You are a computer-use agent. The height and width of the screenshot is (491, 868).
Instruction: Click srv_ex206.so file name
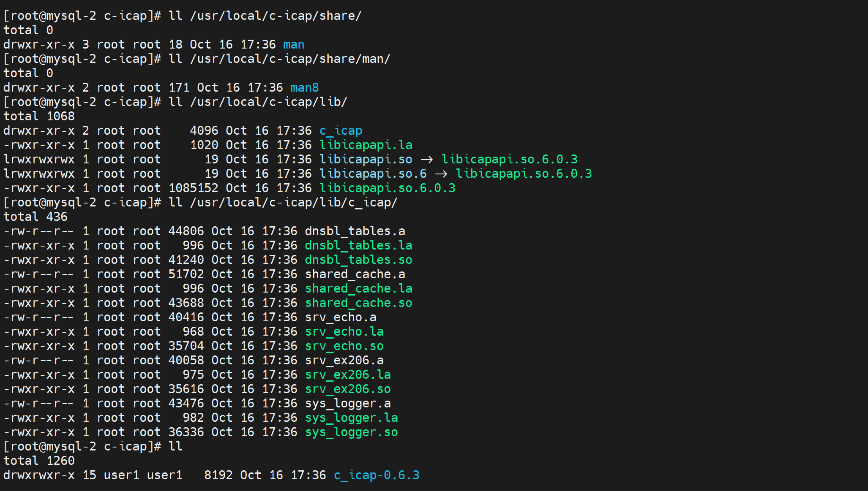(348, 389)
